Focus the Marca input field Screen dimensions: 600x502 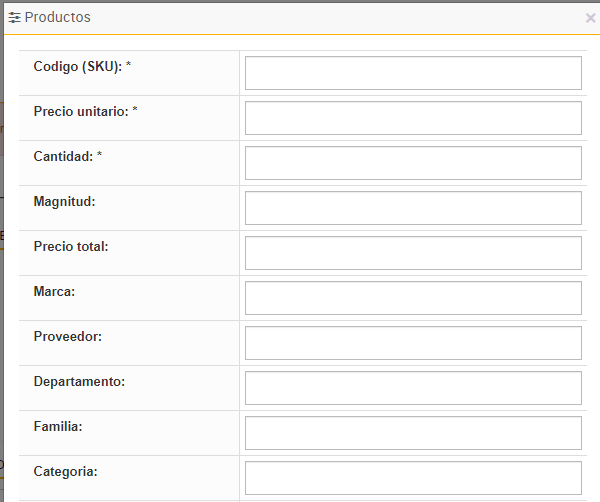(x=413, y=298)
